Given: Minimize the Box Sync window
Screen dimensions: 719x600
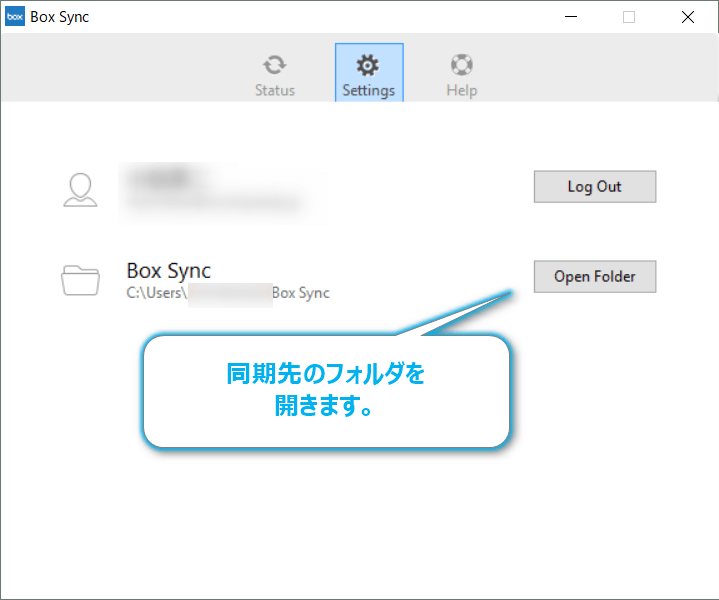Looking at the screenshot, I should pos(570,17).
